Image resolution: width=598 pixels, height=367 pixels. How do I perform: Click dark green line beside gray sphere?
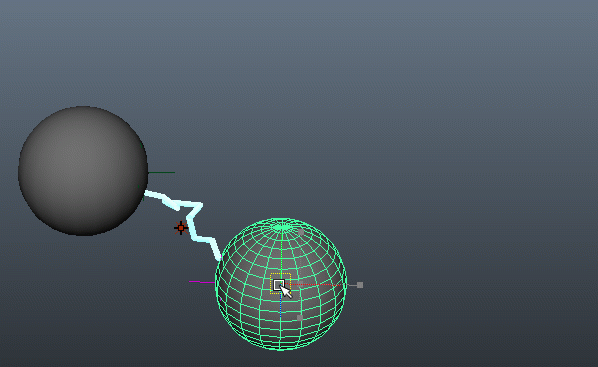161,172
